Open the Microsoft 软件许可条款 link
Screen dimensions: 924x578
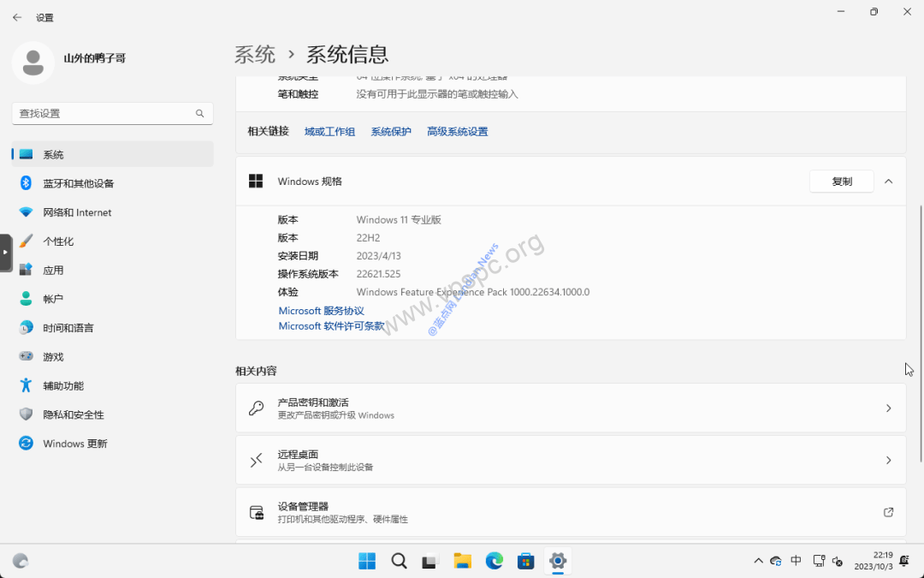coord(331,326)
